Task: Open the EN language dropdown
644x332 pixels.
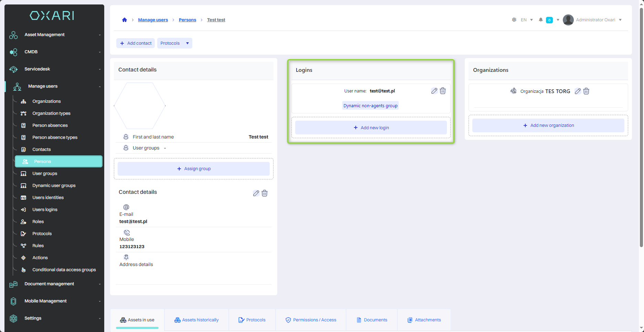Action: tap(526, 20)
